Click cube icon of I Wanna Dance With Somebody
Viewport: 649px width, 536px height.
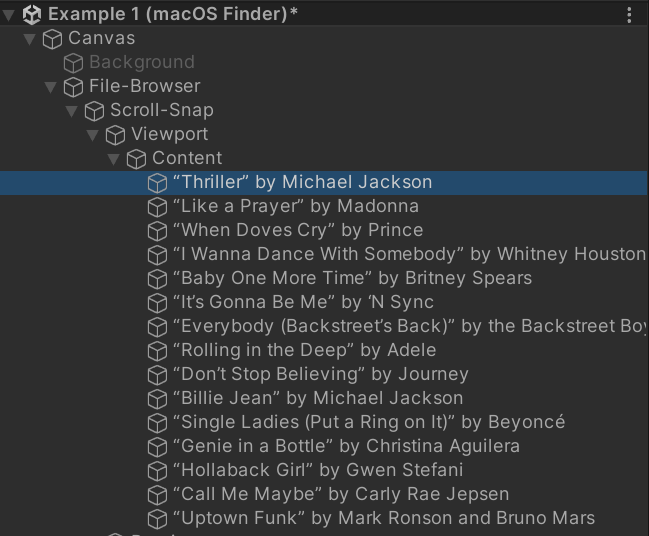(x=157, y=255)
